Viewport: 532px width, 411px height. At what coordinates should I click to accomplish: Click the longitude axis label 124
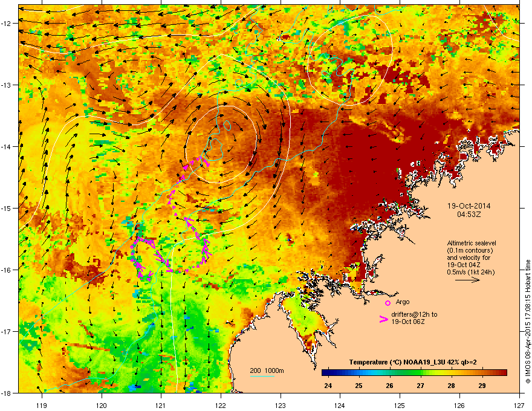[x=340, y=405]
